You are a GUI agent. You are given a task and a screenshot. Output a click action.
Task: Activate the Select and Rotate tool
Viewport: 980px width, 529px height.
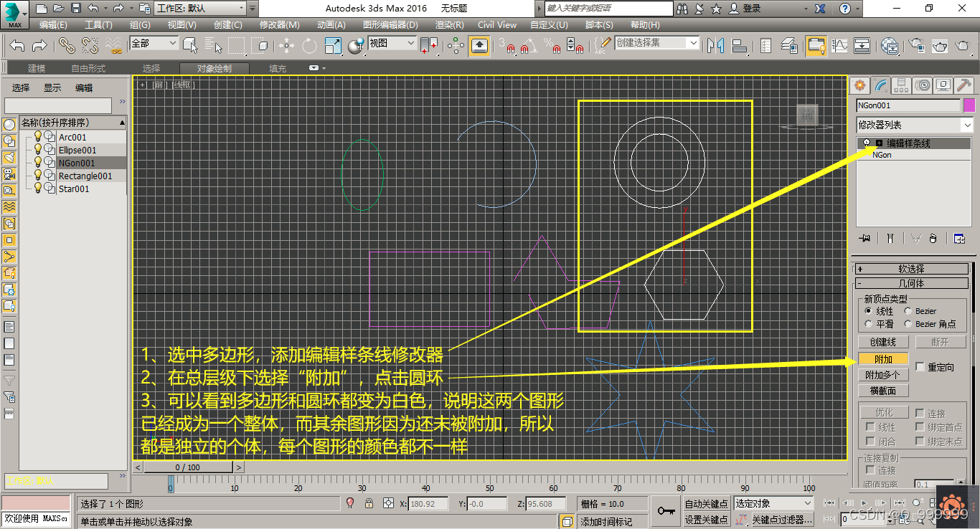(x=309, y=46)
